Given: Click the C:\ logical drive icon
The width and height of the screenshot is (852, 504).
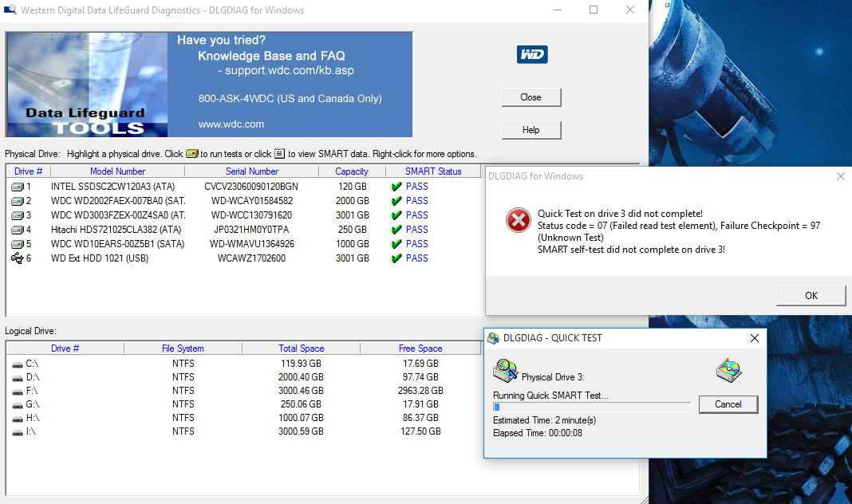Looking at the screenshot, I should coord(18,364).
